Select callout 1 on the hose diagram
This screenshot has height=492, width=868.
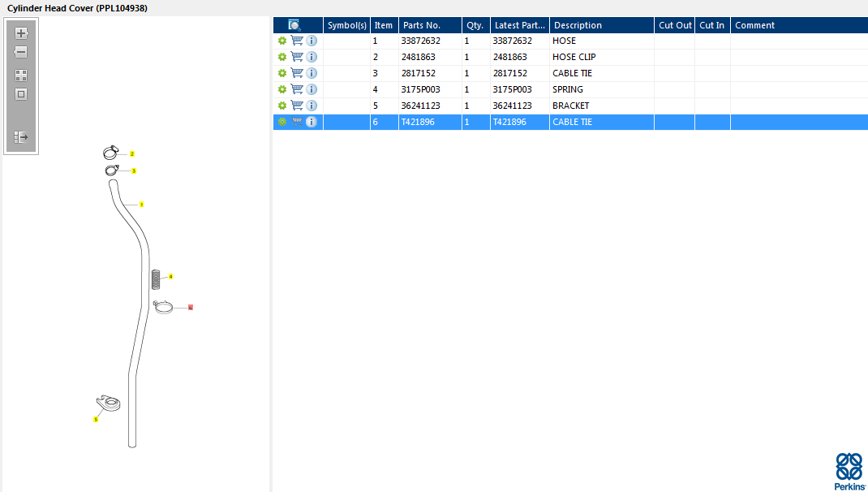(x=141, y=205)
